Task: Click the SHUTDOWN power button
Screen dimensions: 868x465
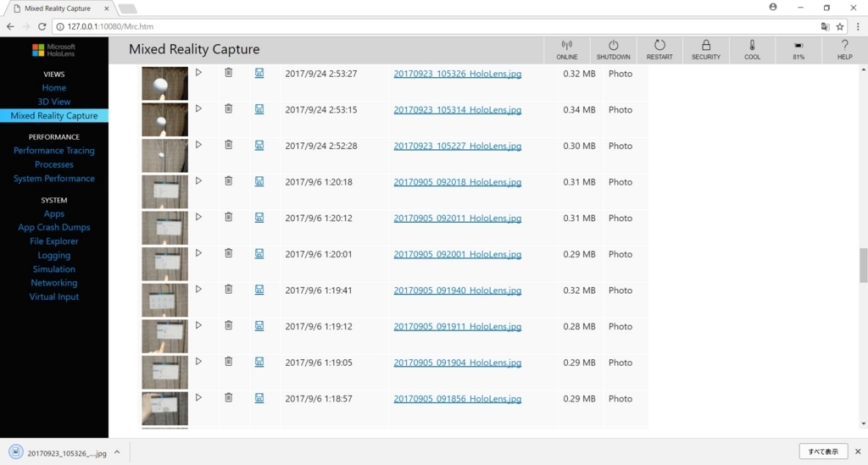Action: [x=614, y=50]
